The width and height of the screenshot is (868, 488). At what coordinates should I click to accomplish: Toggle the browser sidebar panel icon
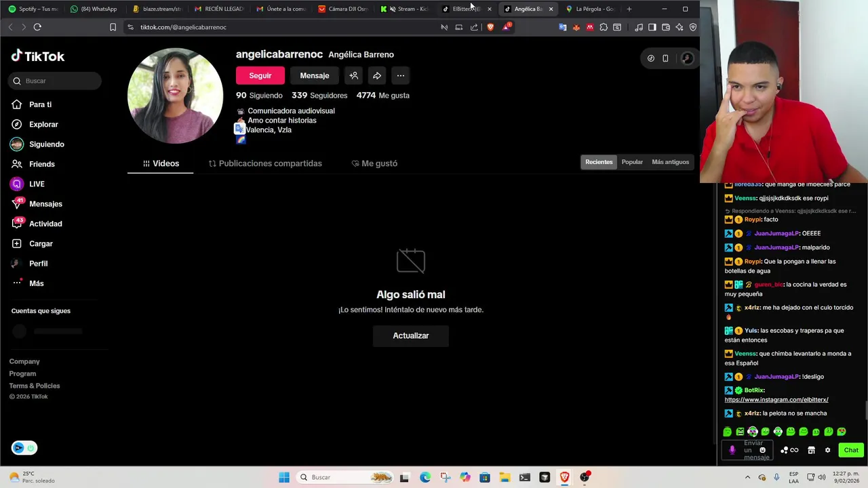[652, 27]
